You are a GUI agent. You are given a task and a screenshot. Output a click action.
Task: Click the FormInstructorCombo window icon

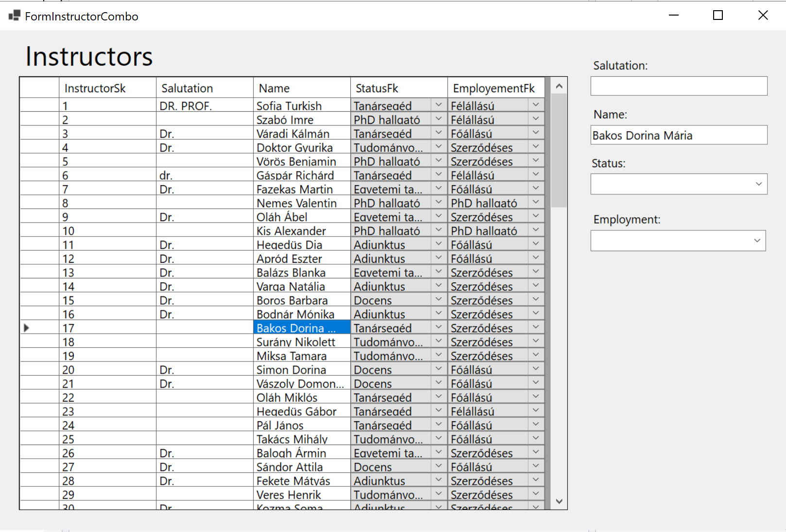pyautogui.click(x=15, y=16)
